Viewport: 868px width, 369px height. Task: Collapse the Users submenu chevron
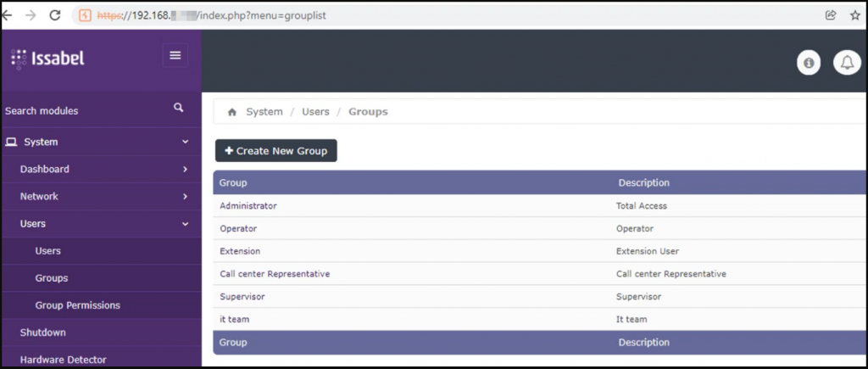click(x=186, y=224)
